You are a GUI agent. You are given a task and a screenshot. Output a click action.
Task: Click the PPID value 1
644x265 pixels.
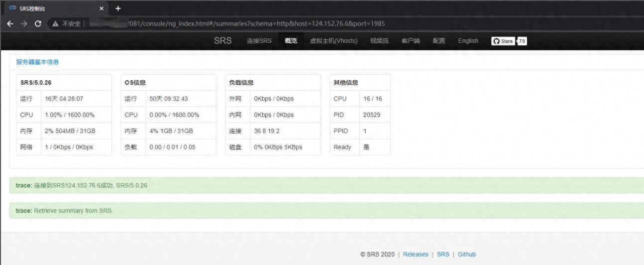click(x=365, y=131)
